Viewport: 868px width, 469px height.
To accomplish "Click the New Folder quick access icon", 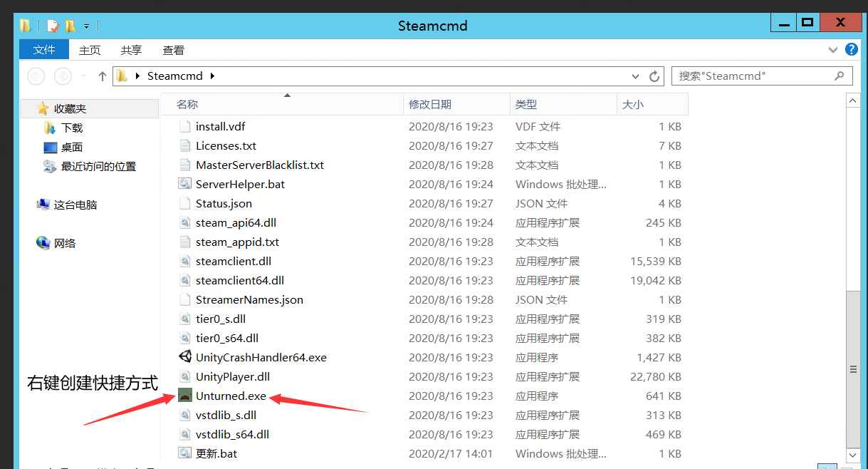I will tap(70, 26).
